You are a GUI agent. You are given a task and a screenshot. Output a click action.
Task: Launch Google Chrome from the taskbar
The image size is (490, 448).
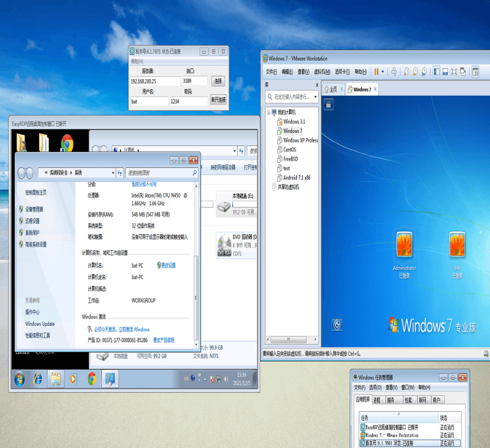pos(91,379)
